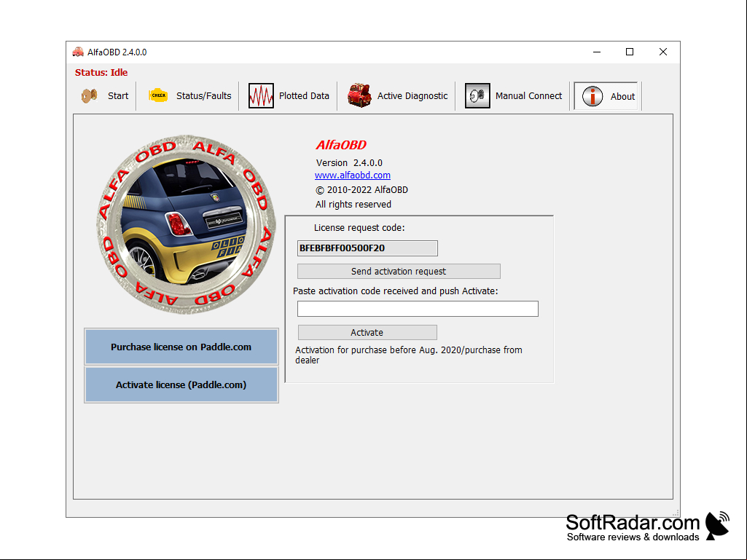The image size is (747, 560).
Task: Click the red engine Active Diagnostic icon
Action: pyautogui.click(x=359, y=95)
